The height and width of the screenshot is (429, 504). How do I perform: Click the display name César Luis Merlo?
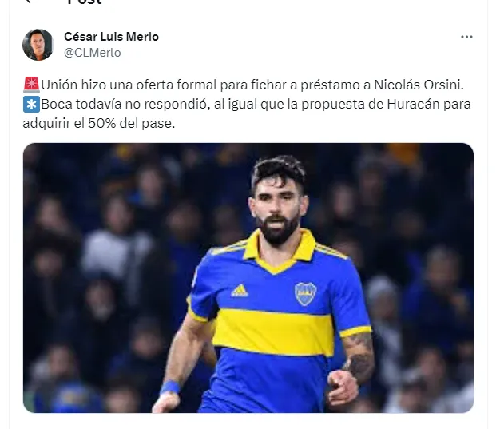coord(111,37)
